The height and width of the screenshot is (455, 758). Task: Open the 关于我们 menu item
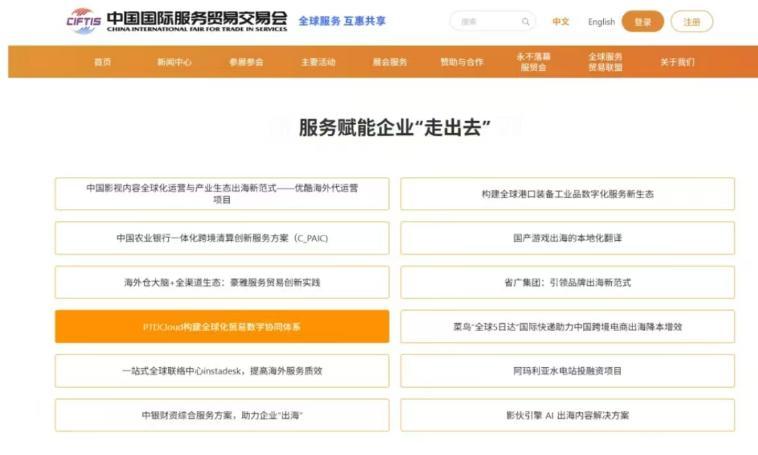point(677,62)
